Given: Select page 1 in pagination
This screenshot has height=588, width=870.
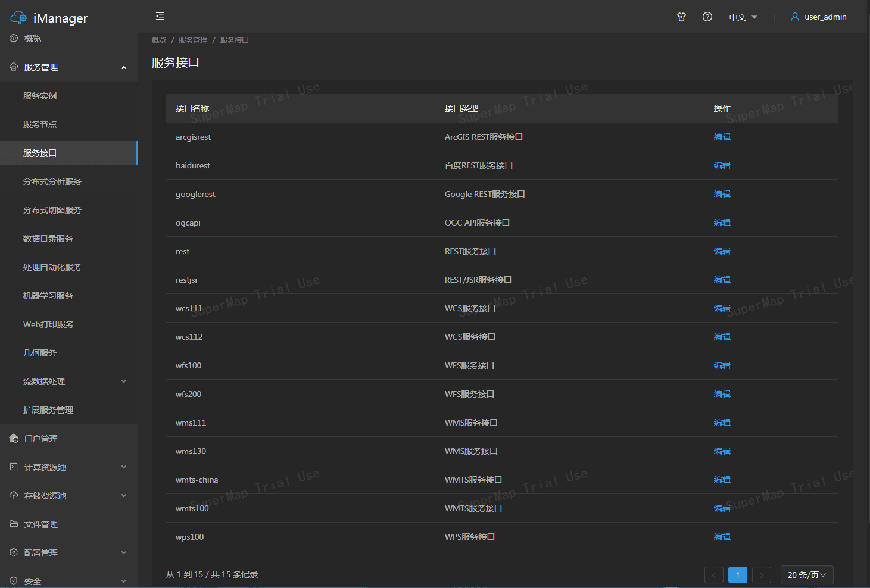Looking at the screenshot, I should pyautogui.click(x=738, y=575).
